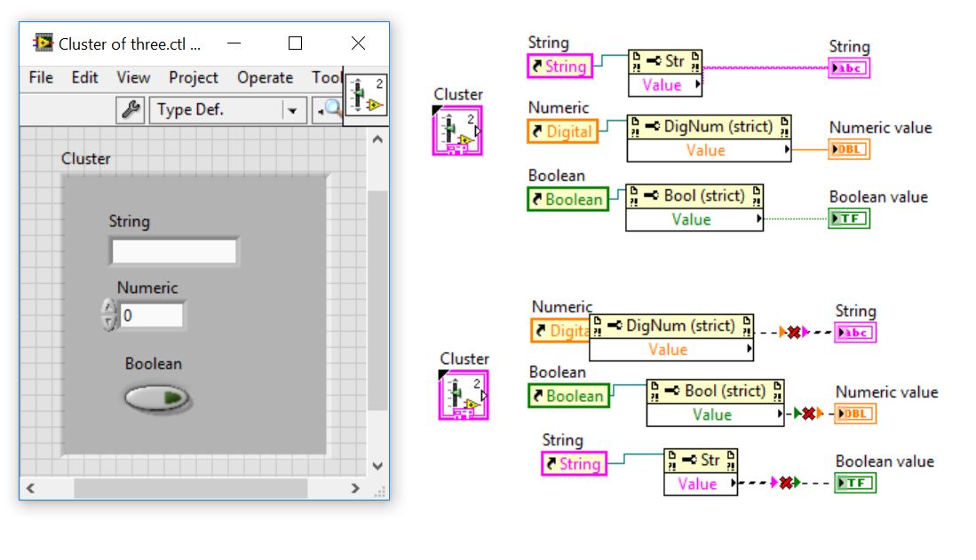Viewport: 976px width, 560px height.
Task: Click the upper Boolean value TF indicator terminal
Action: 849,218
